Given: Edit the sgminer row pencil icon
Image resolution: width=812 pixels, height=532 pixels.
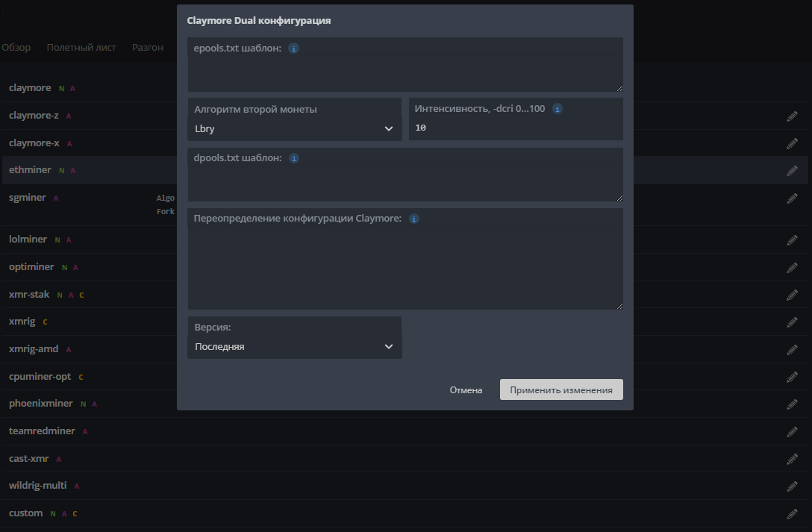Looking at the screenshot, I should coord(792,198).
